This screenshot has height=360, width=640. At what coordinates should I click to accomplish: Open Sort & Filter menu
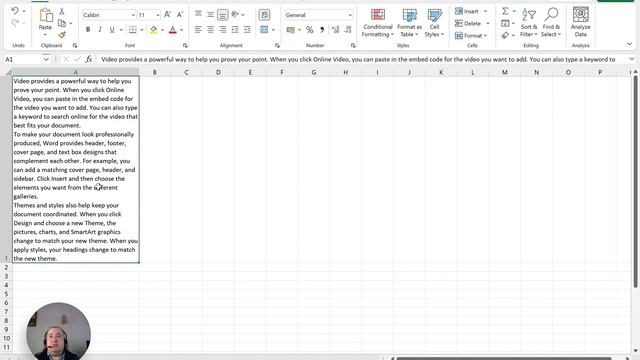pos(529,23)
